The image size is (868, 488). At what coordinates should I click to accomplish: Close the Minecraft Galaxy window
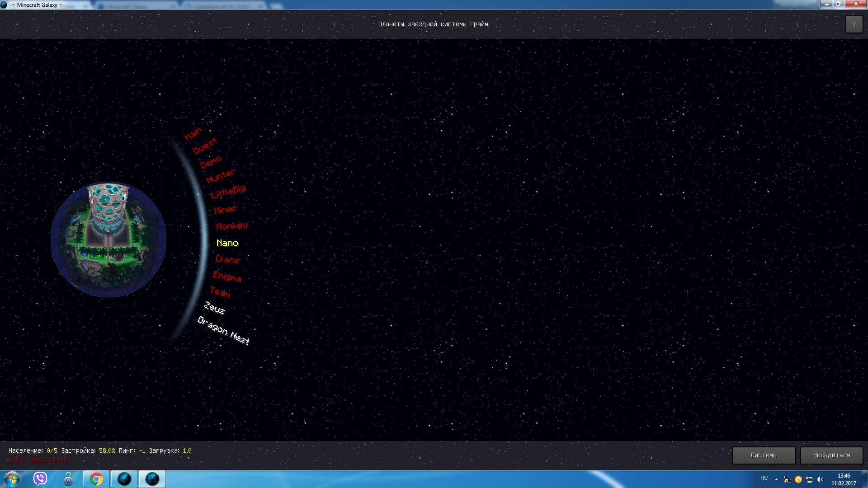click(x=855, y=4)
